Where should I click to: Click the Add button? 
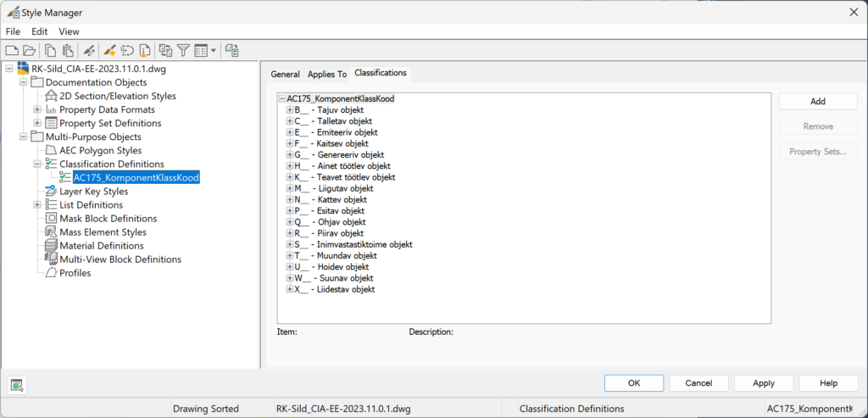(818, 101)
